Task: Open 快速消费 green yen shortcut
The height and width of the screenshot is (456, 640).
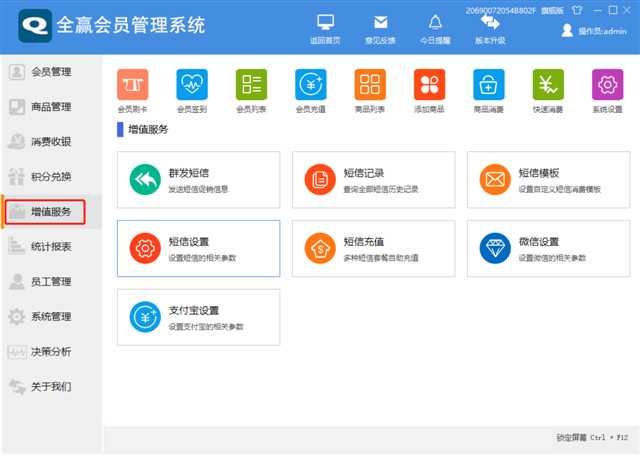Action: point(548,91)
